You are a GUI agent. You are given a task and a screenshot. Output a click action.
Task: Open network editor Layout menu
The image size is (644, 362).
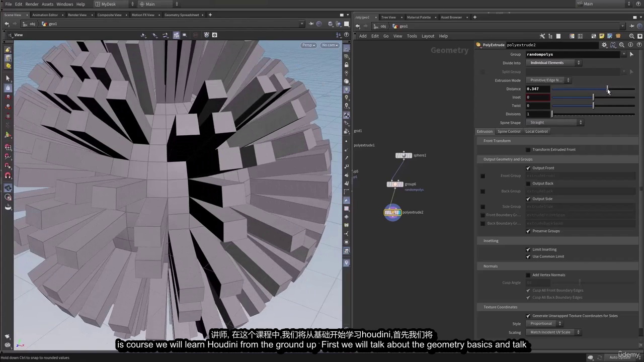428,36
